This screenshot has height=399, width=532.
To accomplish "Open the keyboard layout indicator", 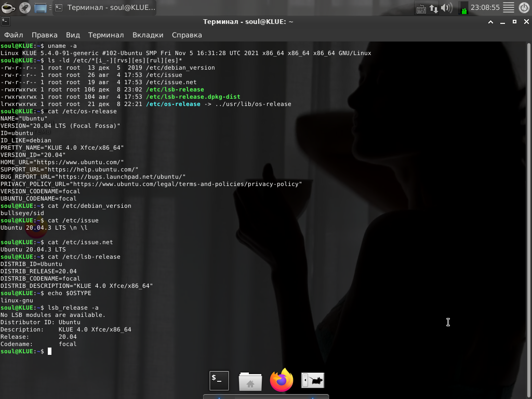I will 421,8.
